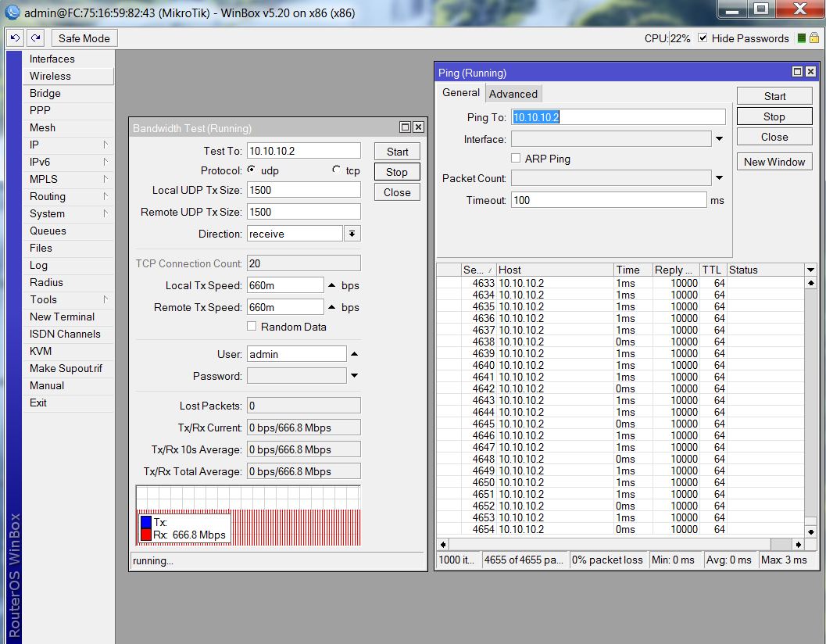
Task: Close the Ping window
Action: click(x=810, y=72)
